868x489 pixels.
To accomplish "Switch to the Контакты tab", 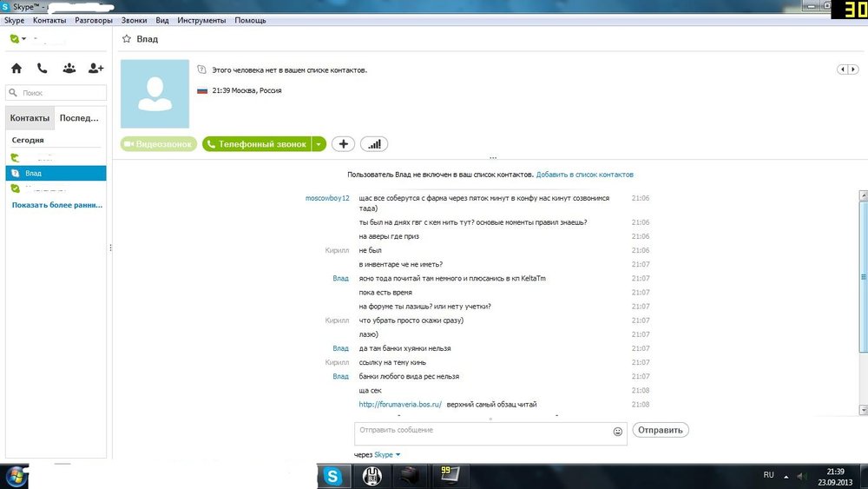I will click(x=30, y=118).
